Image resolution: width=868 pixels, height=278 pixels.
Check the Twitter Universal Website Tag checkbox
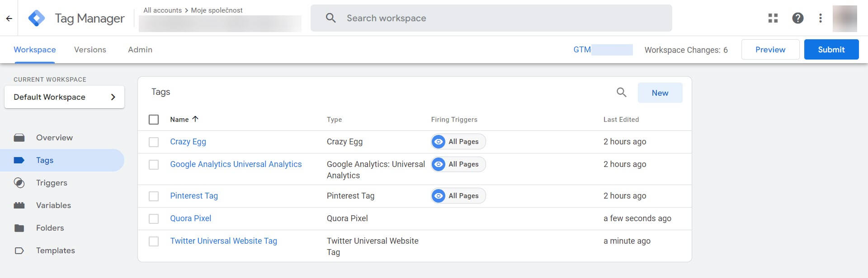pyautogui.click(x=154, y=241)
